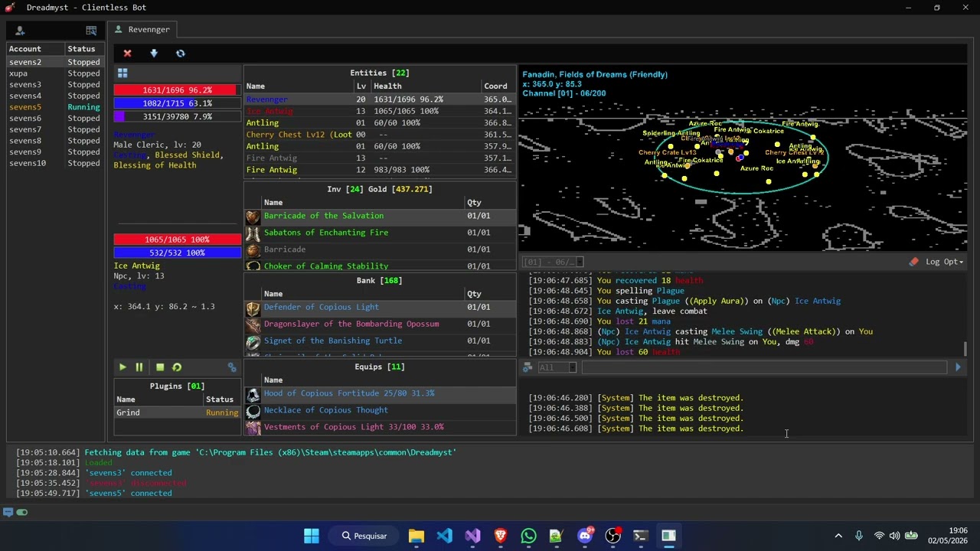Open the account table settings icon

[x=91, y=31]
